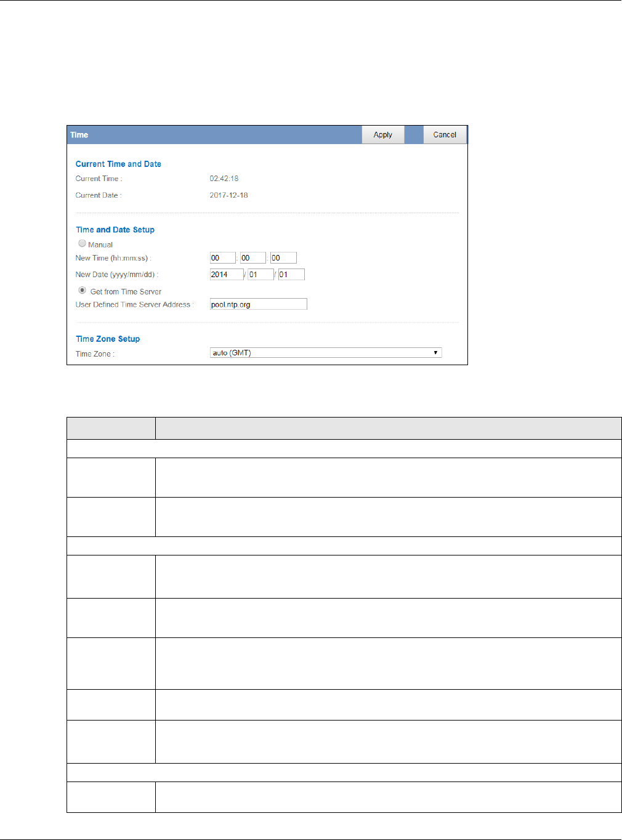Click the New Date (yyyy/mm/dd) label
Screen dimensions: 622x840
(x=117, y=275)
